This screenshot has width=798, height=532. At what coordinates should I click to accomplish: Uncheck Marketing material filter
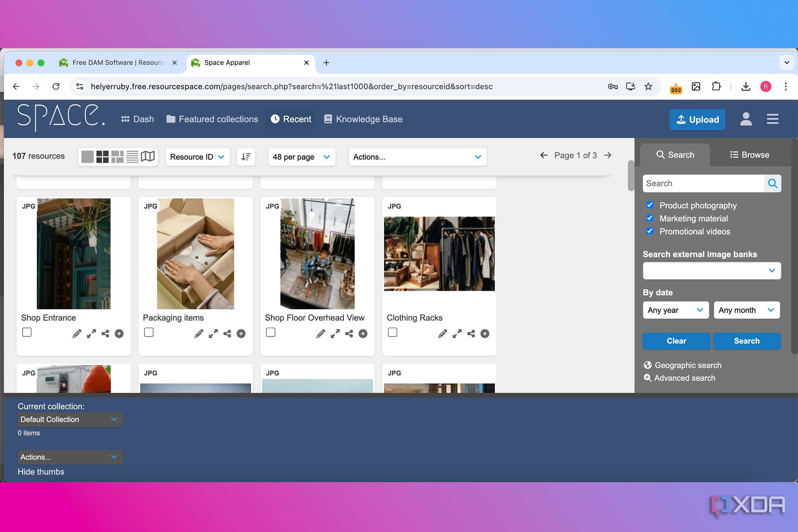(x=650, y=218)
